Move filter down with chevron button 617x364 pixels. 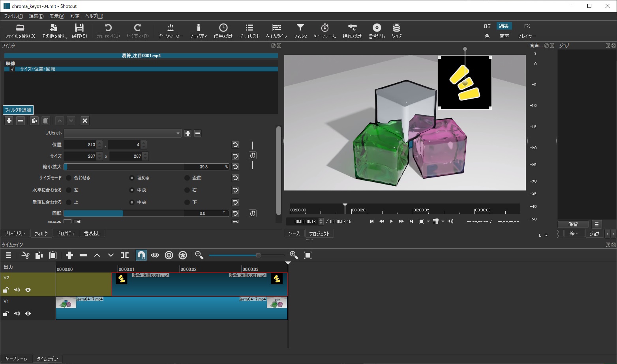pyautogui.click(x=71, y=121)
